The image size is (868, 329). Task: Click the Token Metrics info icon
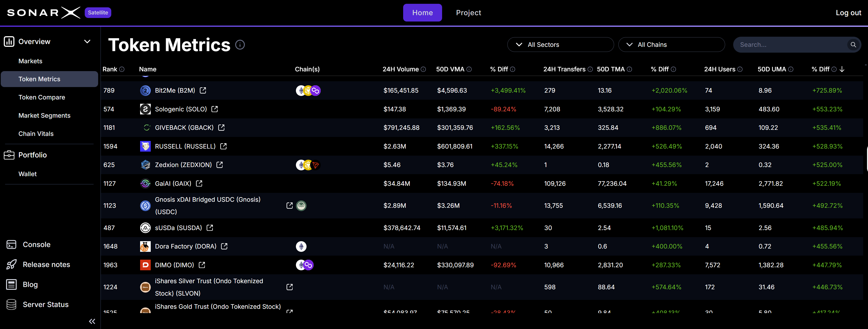(x=240, y=45)
